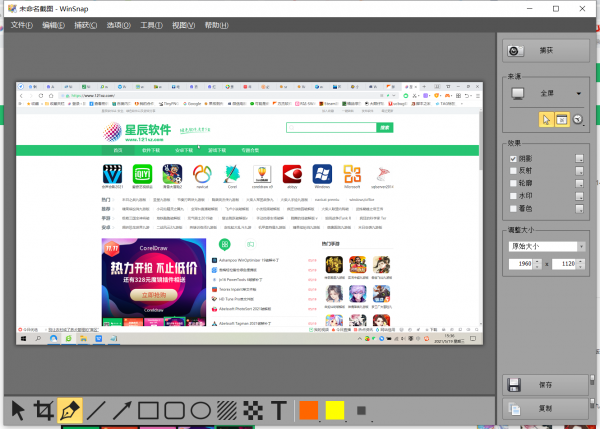Select the Pen drawing tool
Screen dimensions: 600x429
point(70,411)
